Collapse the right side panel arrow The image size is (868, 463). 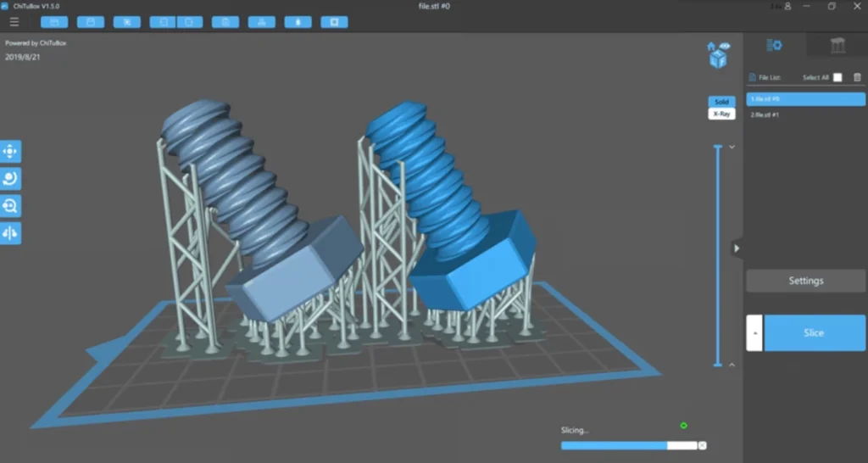pos(737,248)
